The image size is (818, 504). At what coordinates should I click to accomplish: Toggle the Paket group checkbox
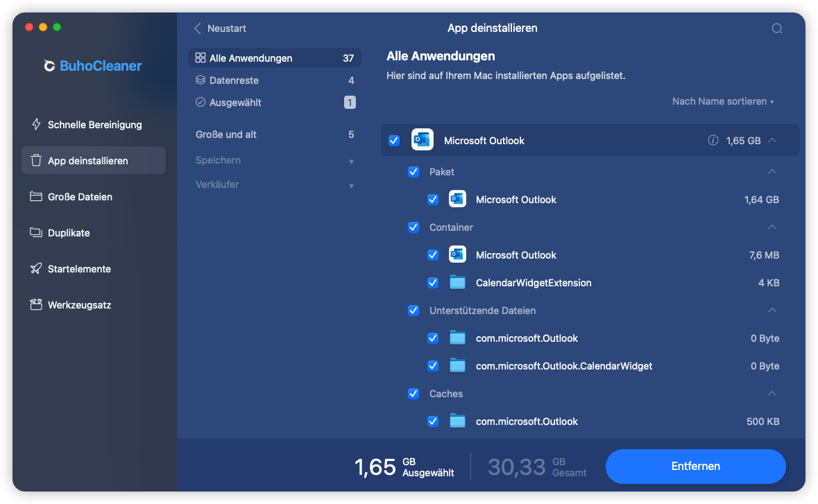(x=414, y=171)
